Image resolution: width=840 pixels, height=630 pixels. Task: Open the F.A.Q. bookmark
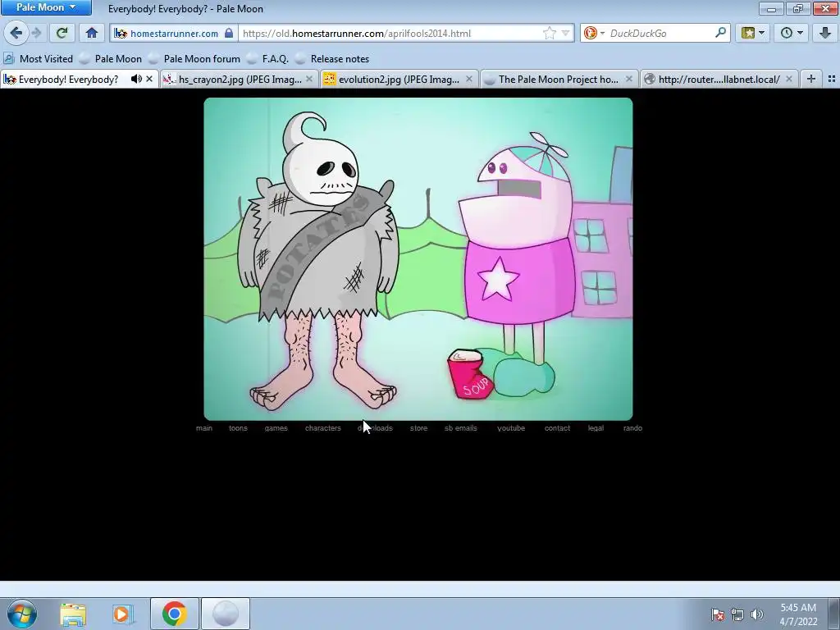[x=268, y=59]
